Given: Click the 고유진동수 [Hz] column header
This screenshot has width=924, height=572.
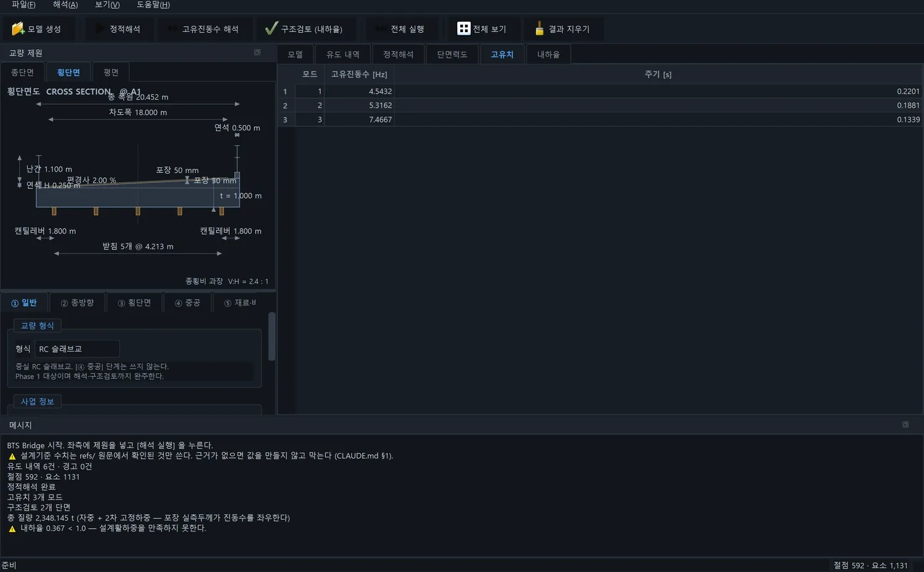Looking at the screenshot, I should [360, 75].
